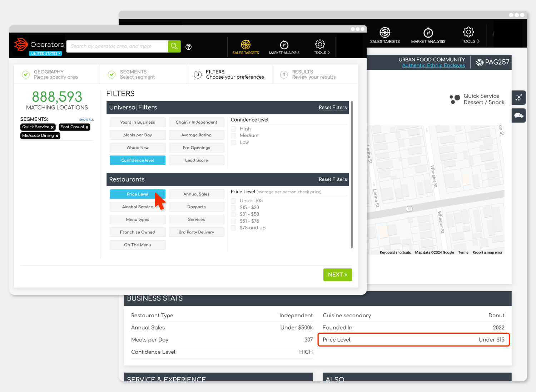Select the Sales Targets crosshair icon
This screenshot has height=392, width=536.
pyautogui.click(x=245, y=45)
